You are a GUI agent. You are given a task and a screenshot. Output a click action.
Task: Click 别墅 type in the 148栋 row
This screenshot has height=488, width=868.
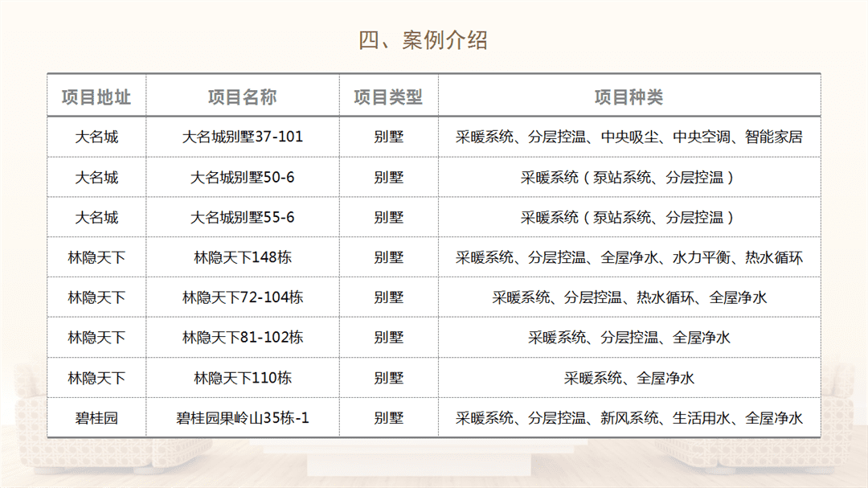(389, 257)
